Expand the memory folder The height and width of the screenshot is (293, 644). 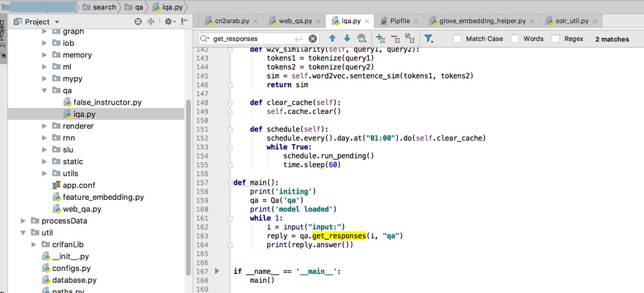[x=45, y=55]
